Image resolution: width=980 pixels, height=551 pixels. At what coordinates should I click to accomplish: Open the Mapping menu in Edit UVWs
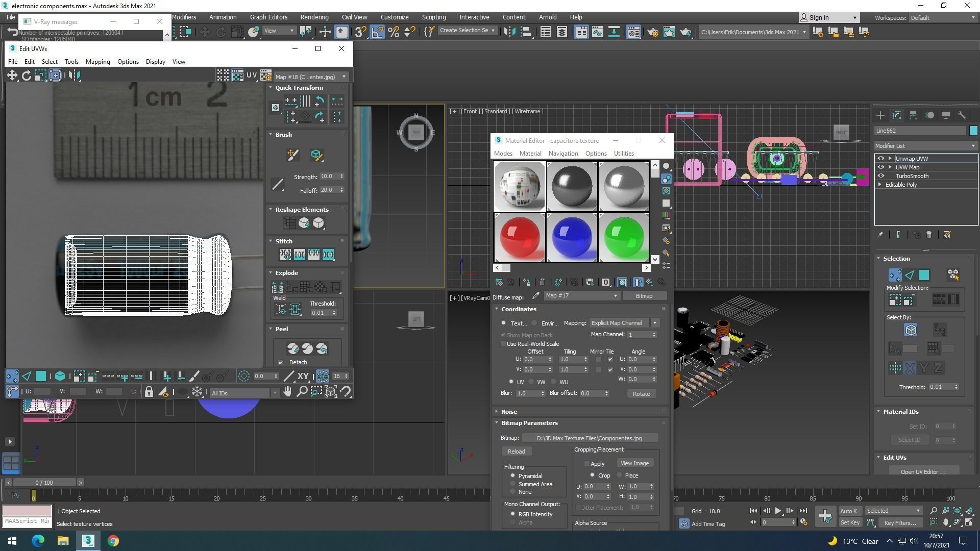(x=97, y=62)
